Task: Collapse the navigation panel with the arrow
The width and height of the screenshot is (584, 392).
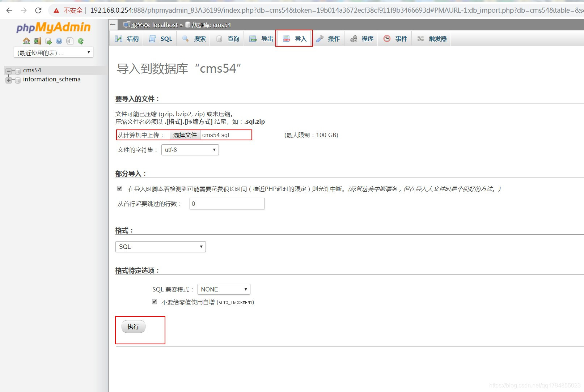Action: (x=113, y=25)
